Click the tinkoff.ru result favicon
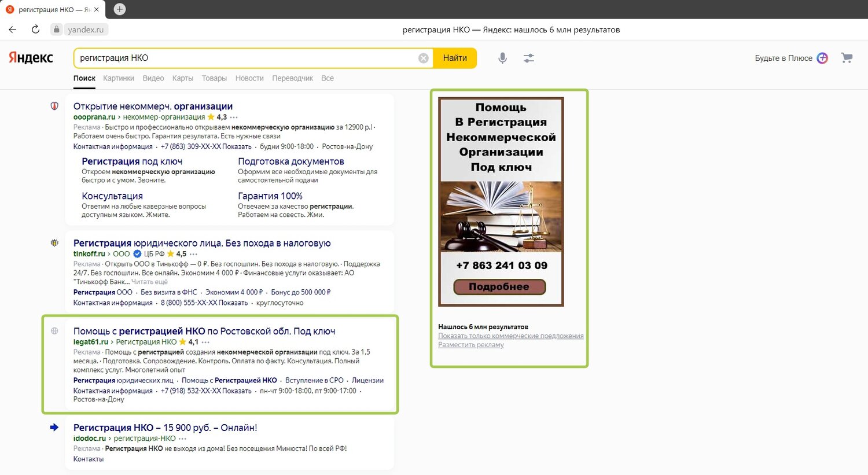This screenshot has height=475, width=868. [54, 243]
